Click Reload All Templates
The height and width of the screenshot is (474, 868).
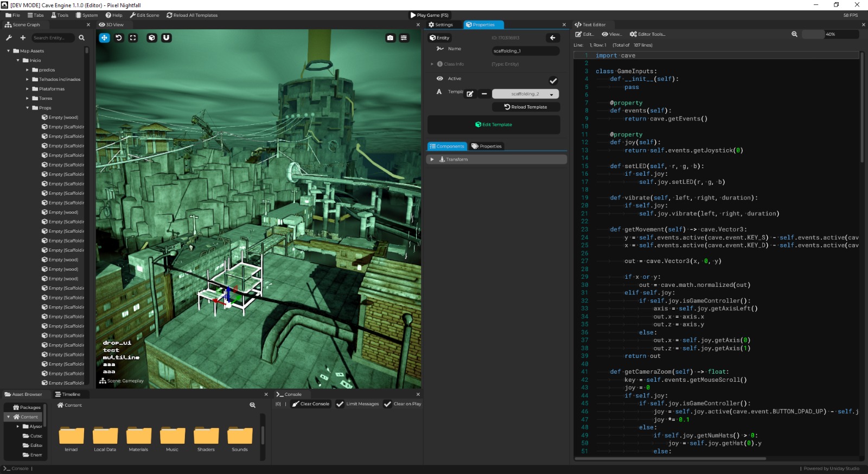coord(192,15)
